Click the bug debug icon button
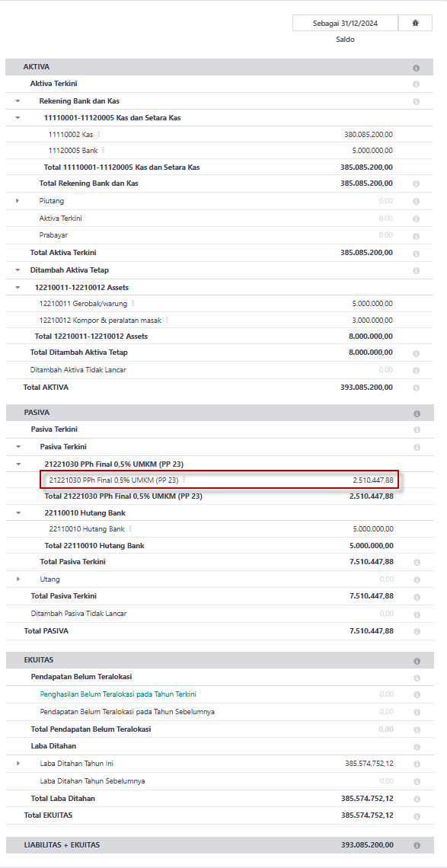This screenshot has width=447, height=868. point(416,24)
